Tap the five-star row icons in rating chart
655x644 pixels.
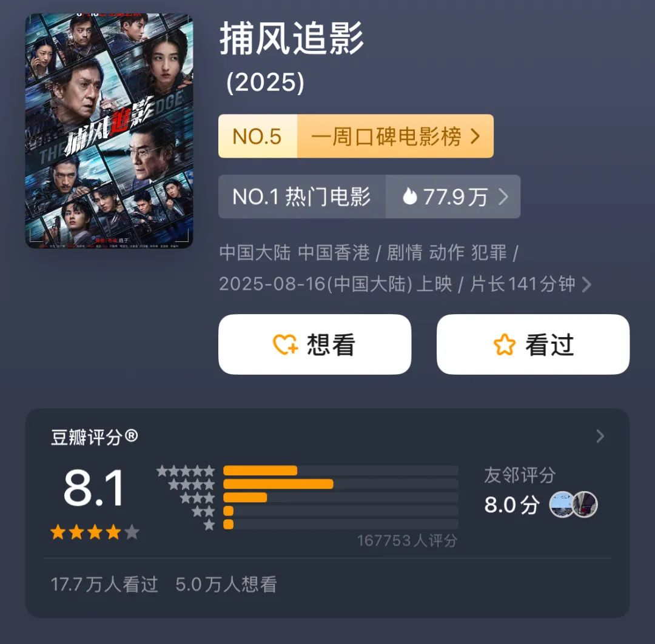click(x=186, y=471)
